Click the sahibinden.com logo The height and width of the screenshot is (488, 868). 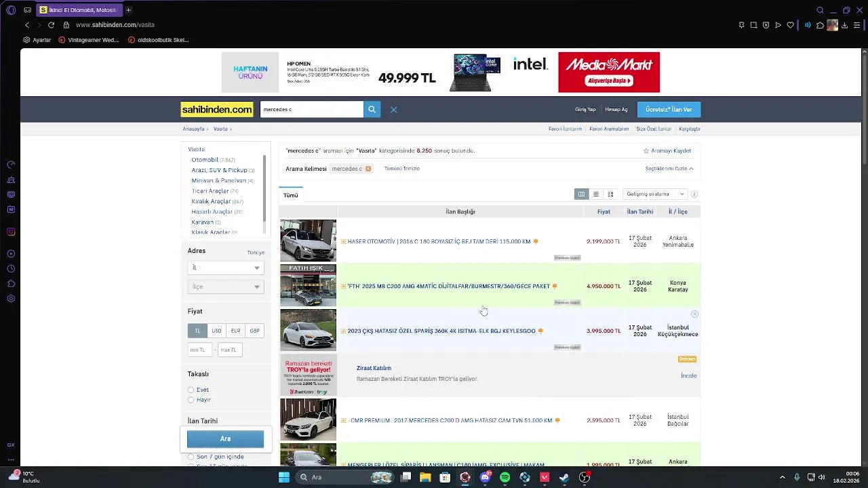point(217,109)
